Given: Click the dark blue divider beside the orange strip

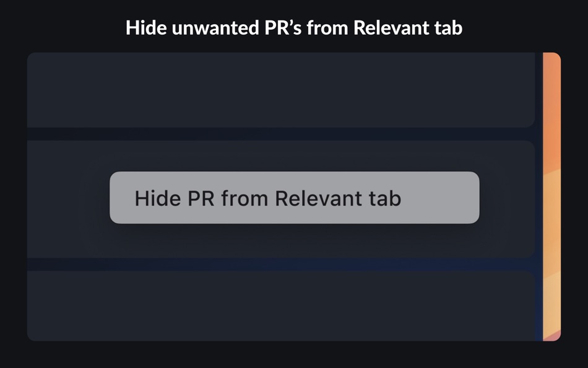Looking at the screenshot, I should click(539, 197).
